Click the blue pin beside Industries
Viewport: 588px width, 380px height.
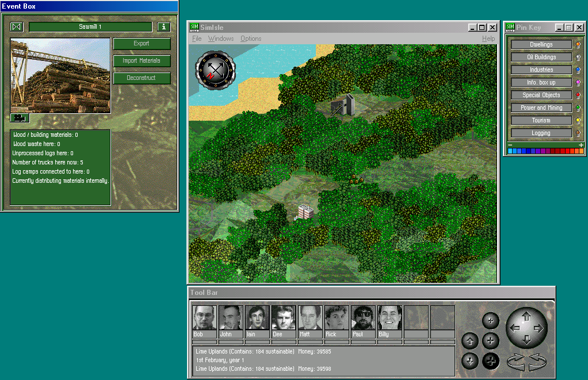pyautogui.click(x=578, y=70)
